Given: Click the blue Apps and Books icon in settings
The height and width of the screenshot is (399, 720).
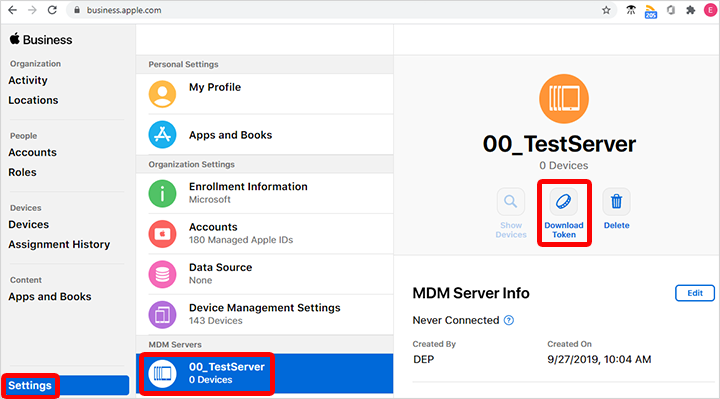Looking at the screenshot, I should [162, 135].
